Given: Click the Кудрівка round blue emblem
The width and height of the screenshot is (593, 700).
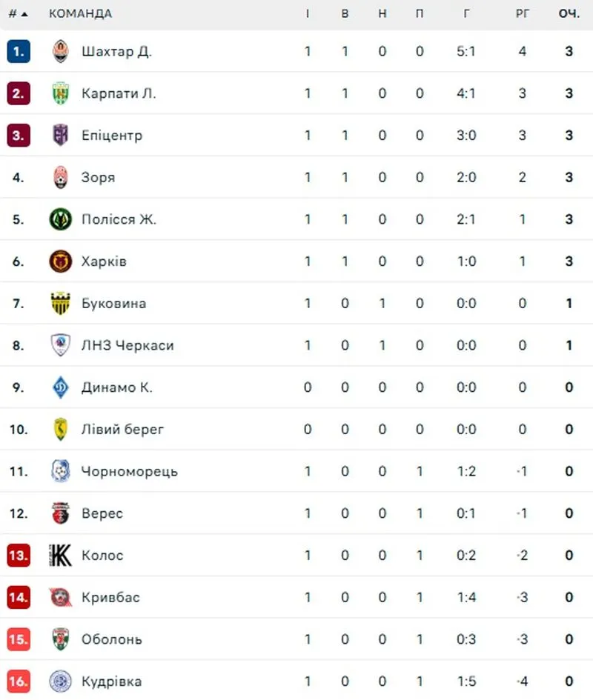Looking at the screenshot, I should [x=60, y=681].
